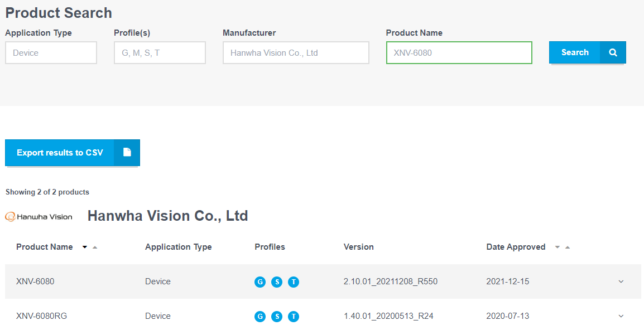Image resolution: width=644 pixels, height=335 pixels.
Task: Focus the Product Name input field
Action: pyautogui.click(x=459, y=52)
